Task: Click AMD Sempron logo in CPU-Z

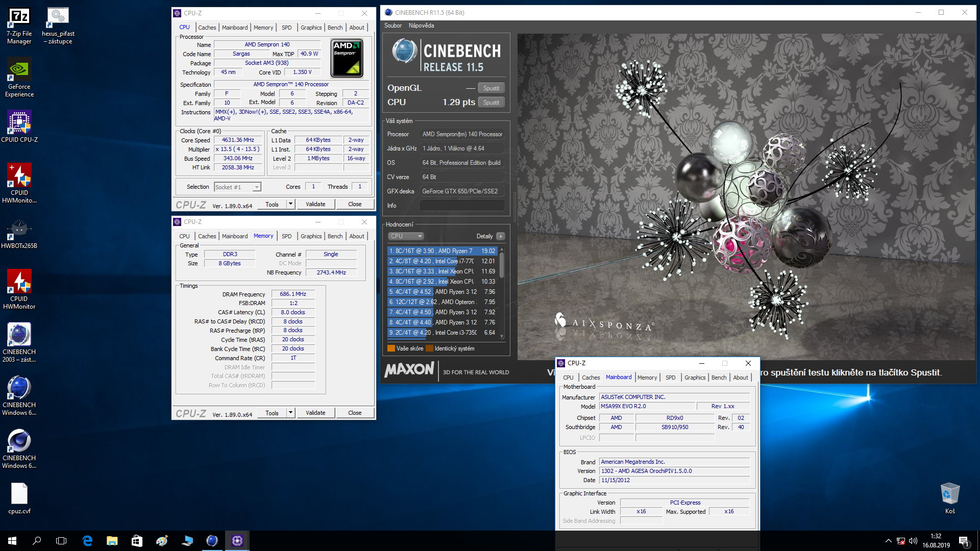Action: coord(347,58)
